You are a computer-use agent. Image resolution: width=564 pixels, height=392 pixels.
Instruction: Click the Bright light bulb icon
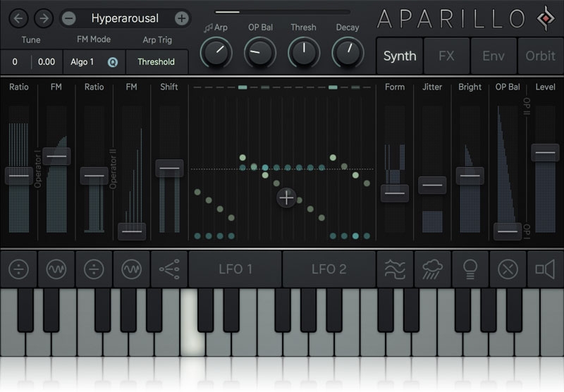tap(470, 269)
